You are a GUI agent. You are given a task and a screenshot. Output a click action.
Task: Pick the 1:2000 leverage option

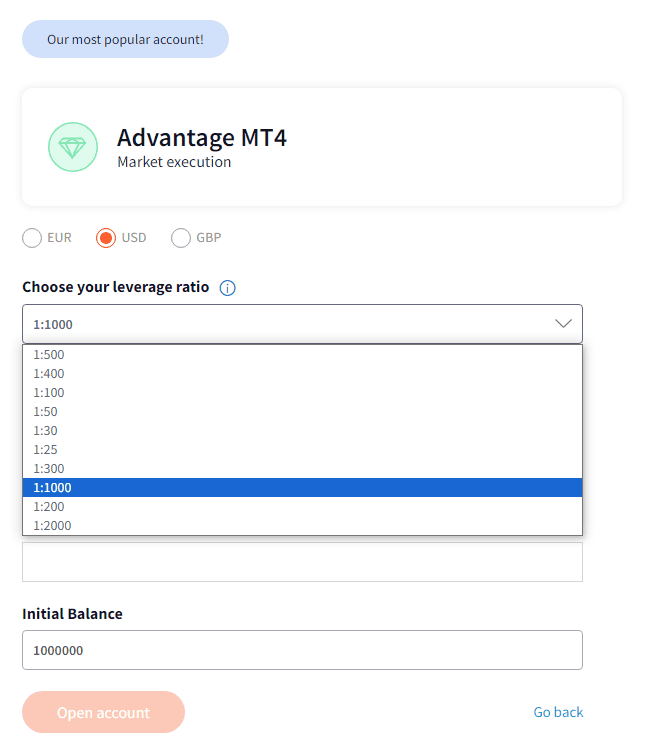click(x=302, y=525)
